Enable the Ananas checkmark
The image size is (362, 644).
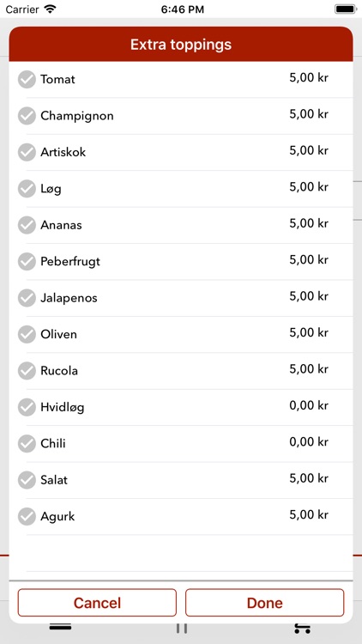(x=27, y=225)
